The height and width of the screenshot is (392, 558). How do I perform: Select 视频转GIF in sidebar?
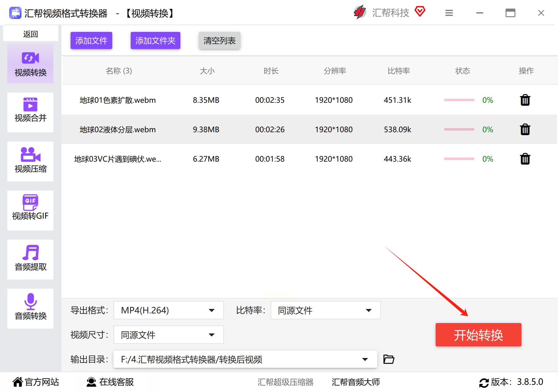pyautogui.click(x=30, y=210)
